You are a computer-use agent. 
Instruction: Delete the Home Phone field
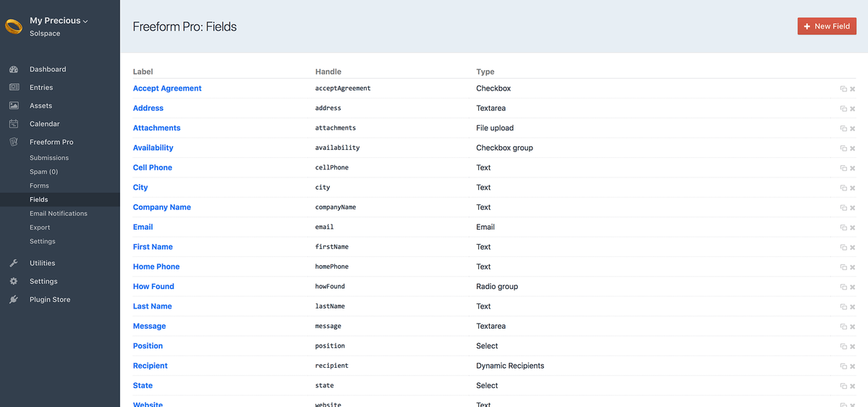point(853,267)
